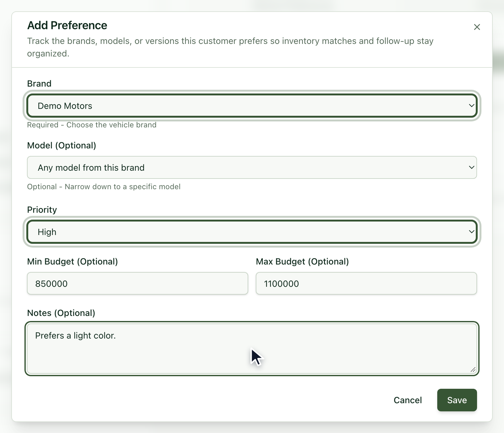Screen dimensions: 504x433
Task: Click the Min Budget field with 850000
Action: [138, 283]
